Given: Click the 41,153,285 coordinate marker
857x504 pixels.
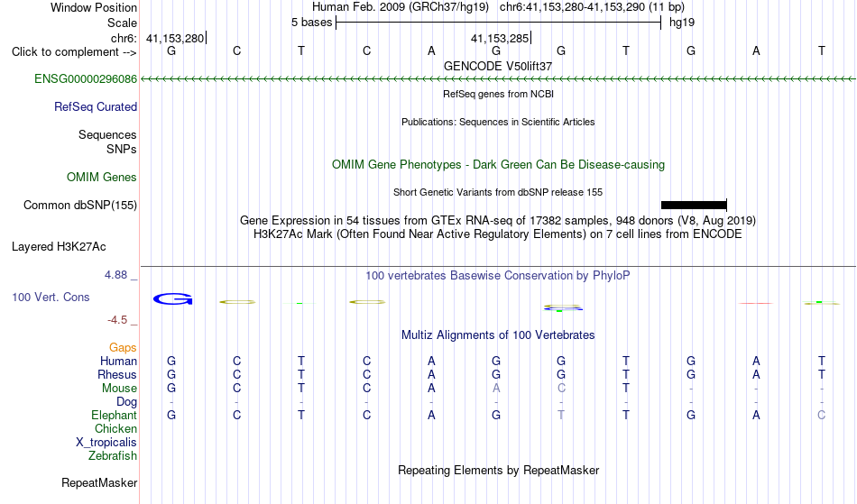Looking at the screenshot, I should tap(501, 38).
